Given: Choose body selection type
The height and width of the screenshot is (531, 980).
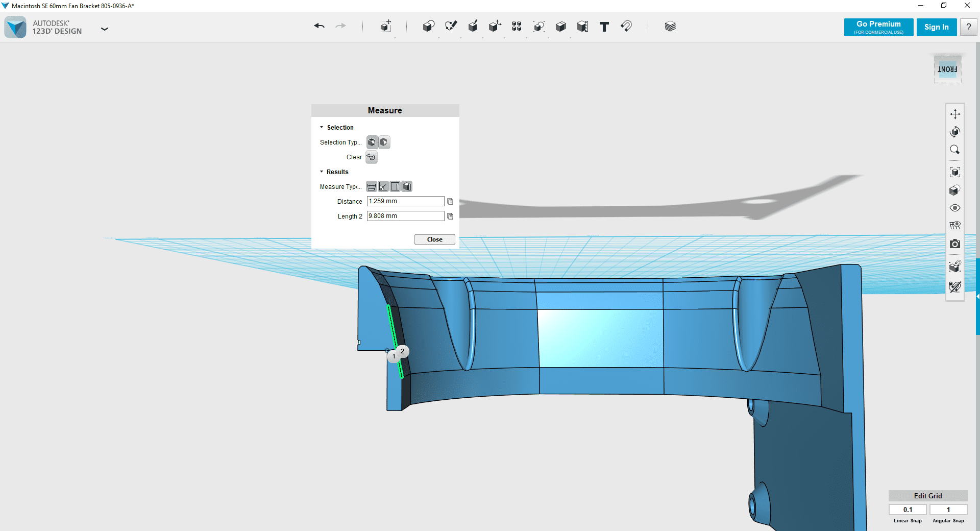Looking at the screenshot, I should pos(384,142).
